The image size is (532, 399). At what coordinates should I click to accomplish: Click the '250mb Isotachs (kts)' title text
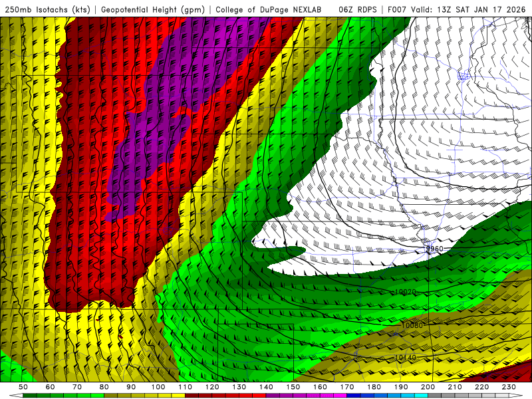tap(47, 9)
